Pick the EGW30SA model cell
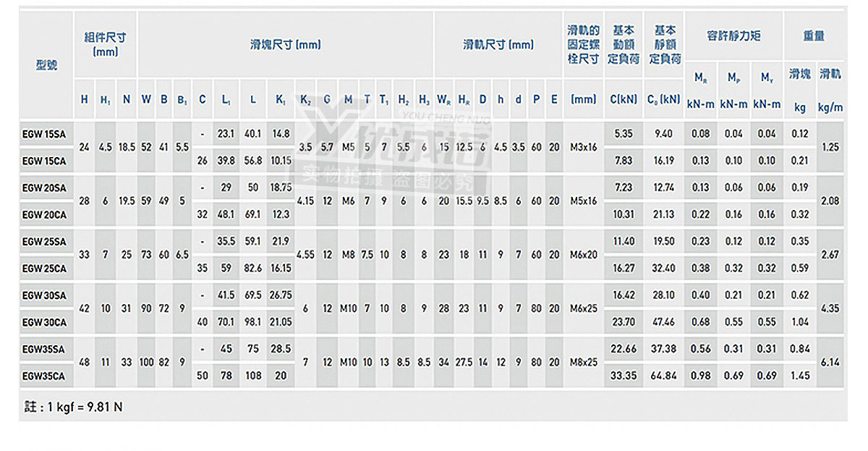The image size is (868, 451). [x=44, y=295]
